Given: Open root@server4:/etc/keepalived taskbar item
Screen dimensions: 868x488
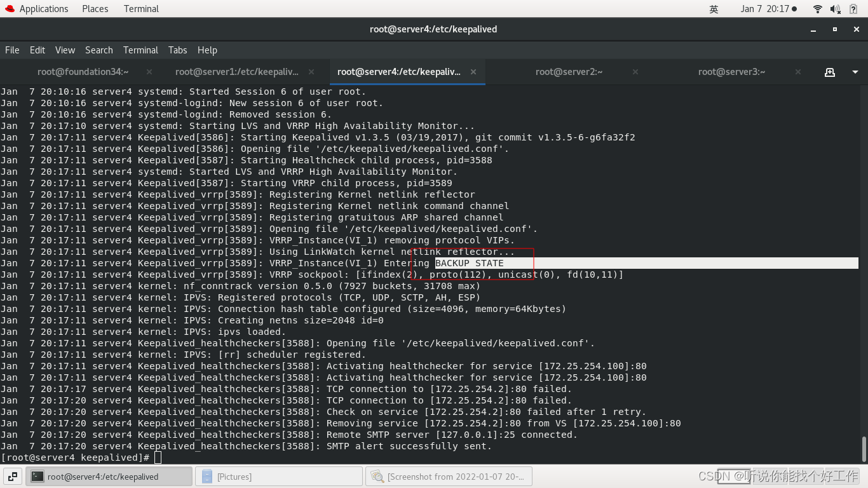Looking at the screenshot, I should tap(109, 477).
